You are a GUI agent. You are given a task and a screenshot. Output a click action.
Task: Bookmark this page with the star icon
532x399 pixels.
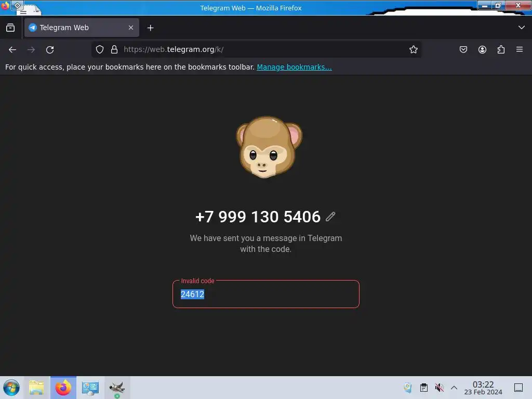pos(413,49)
